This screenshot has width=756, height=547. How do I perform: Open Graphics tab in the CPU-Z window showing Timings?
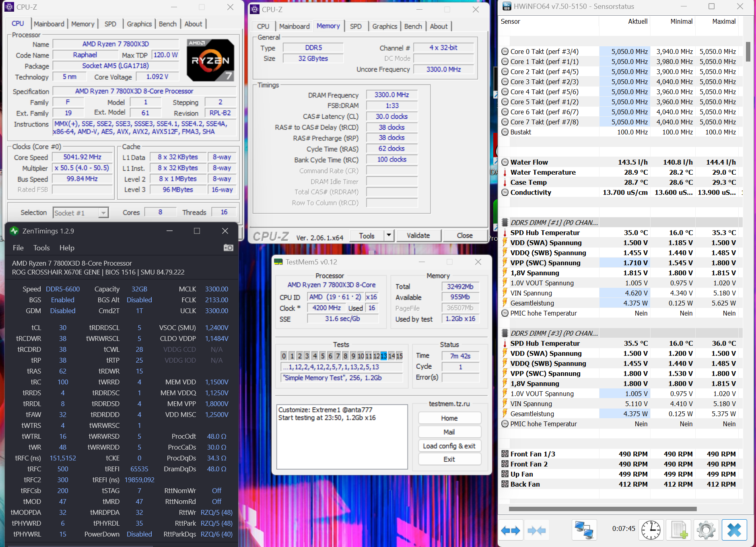coord(385,26)
